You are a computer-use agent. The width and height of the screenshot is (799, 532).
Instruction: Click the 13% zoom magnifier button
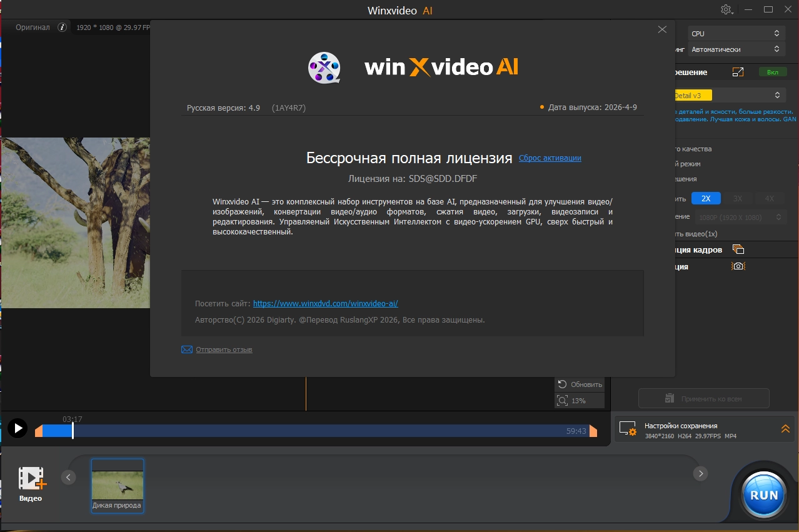point(580,401)
